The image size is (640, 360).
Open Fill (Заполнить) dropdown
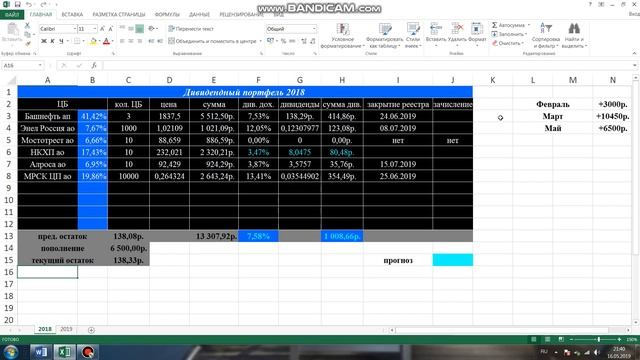(509, 34)
